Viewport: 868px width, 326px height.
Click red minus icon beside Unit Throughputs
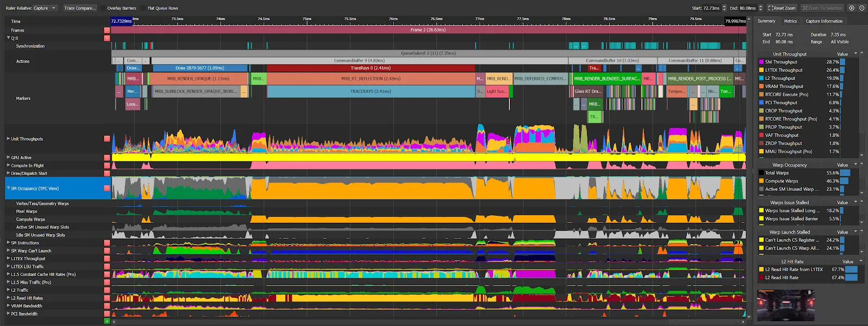click(107, 139)
